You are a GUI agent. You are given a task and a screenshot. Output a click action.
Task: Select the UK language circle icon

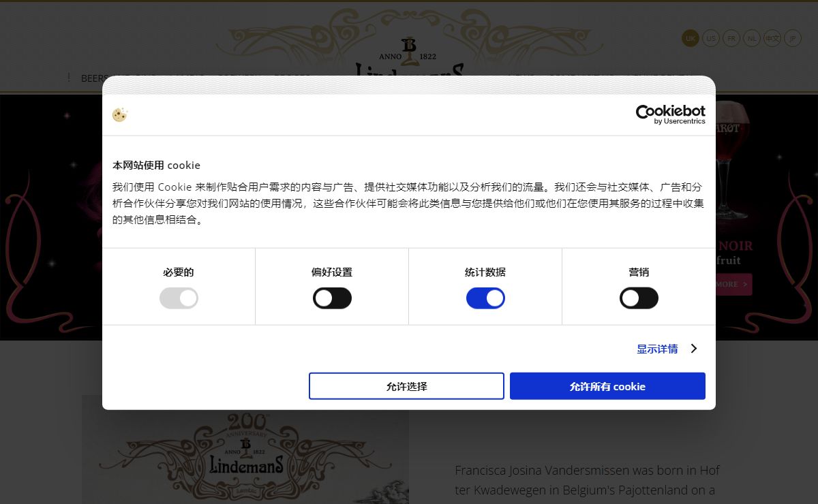(x=691, y=38)
